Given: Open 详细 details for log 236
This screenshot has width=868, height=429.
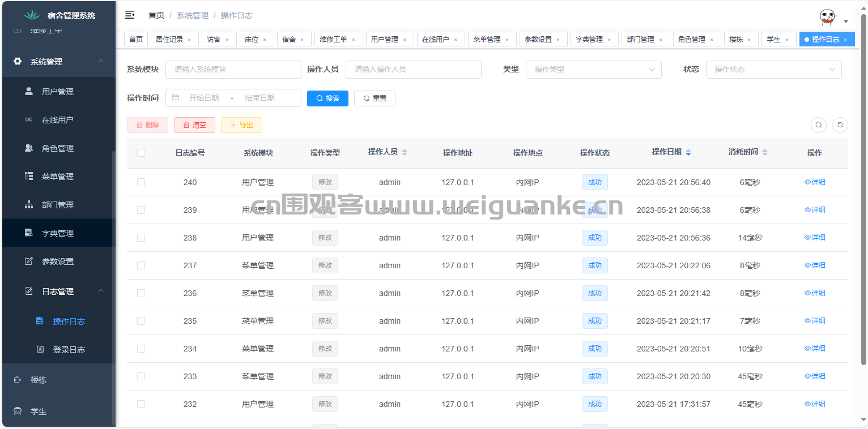Looking at the screenshot, I should [x=815, y=293].
